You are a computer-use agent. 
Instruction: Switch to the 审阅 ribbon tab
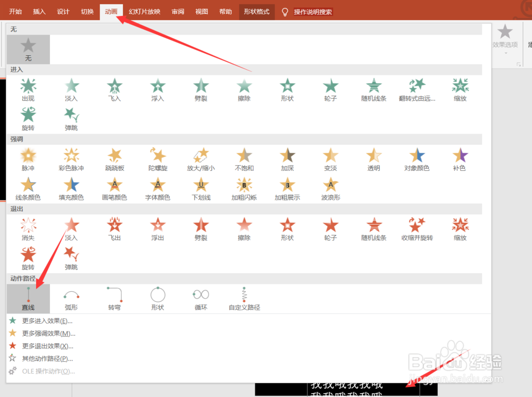(178, 12)
